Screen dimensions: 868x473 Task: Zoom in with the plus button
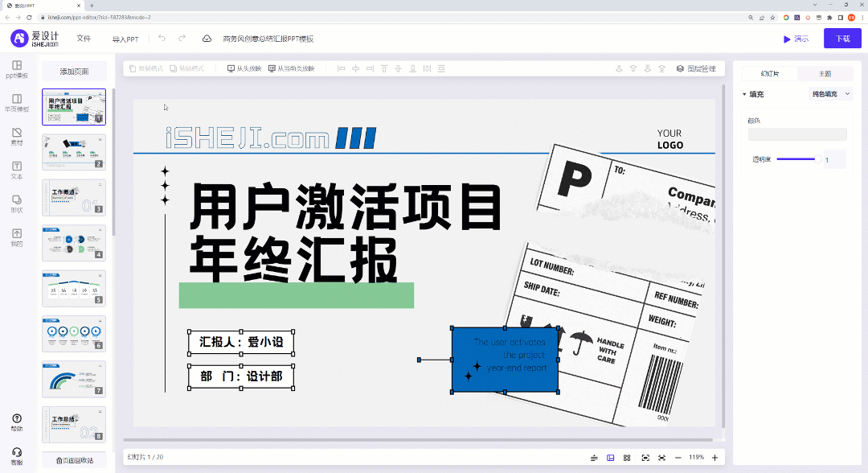(714, 458)
